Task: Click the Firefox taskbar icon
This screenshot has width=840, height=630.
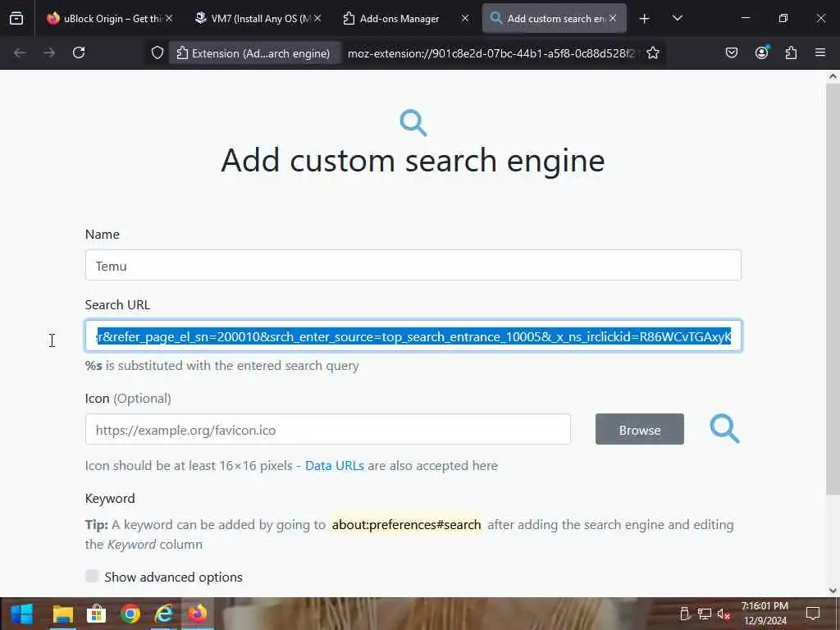Action: pyautogui.click(x=198, y=614)
